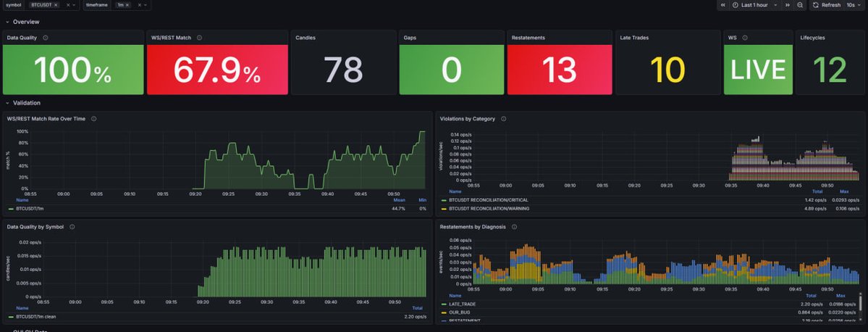
Task: Click the 67.9% WS/REST Match stat
Action: pyautogui.click(x=217, y=70)
